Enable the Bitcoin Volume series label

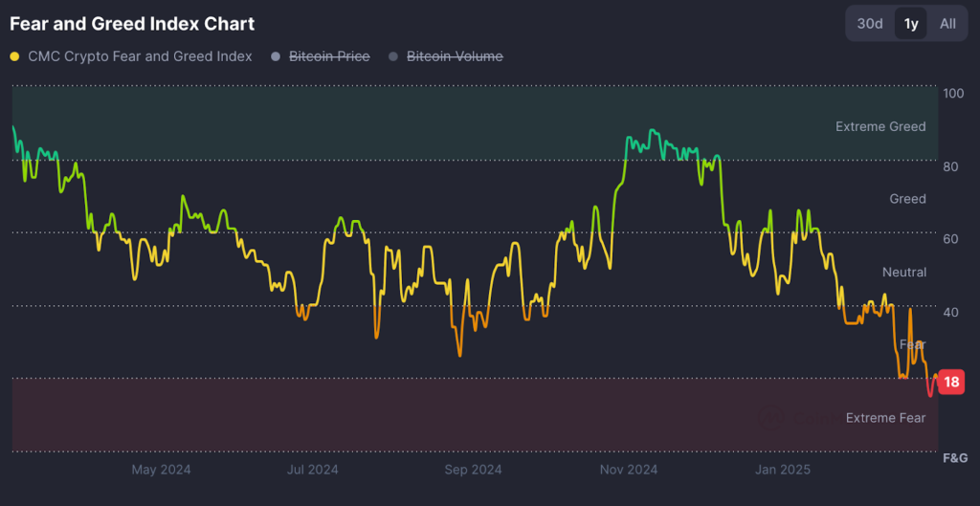tap(455, 56)
